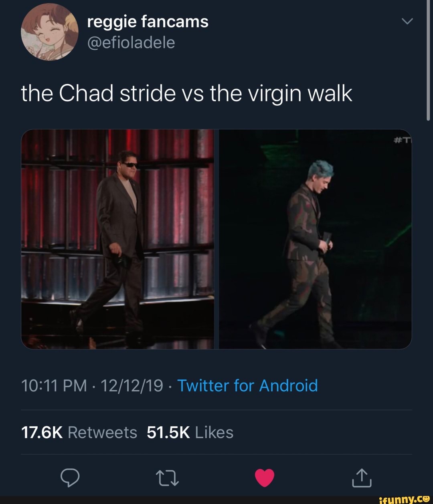Click the ifunny smiley emblem
This screenshot has width=433, height=504.
[x=426, y=499]
